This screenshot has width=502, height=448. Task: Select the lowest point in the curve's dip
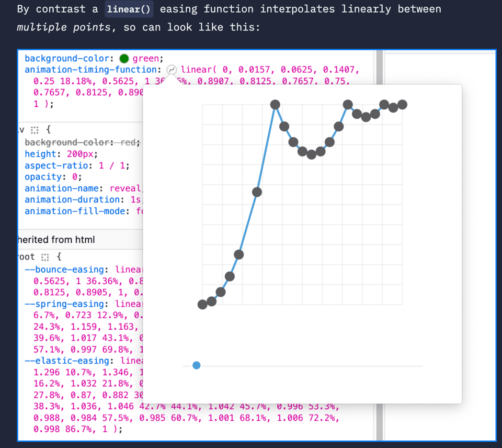pyautogui.click(x=312, y=154)
